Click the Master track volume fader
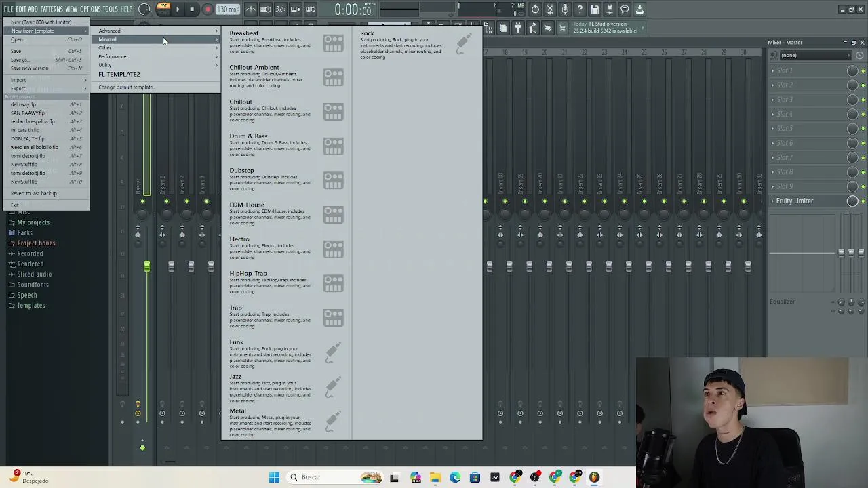Screen dimensions: 868x488 click(146, 266)
